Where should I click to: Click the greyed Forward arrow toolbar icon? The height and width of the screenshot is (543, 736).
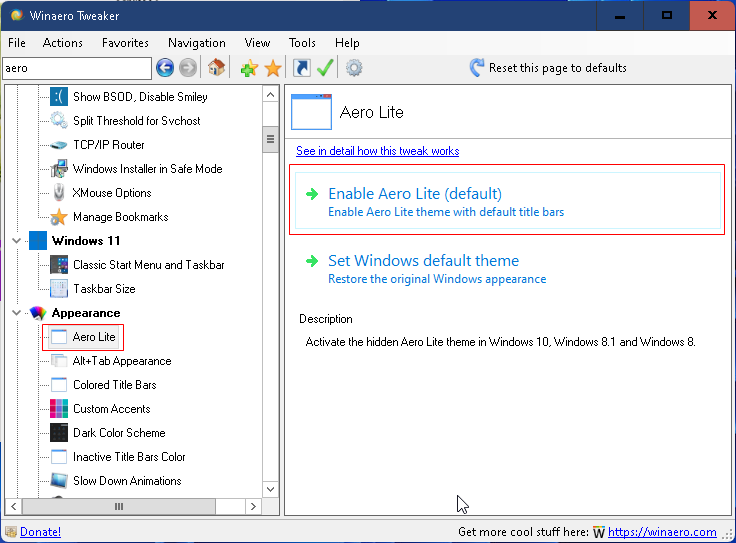click(188, 68)
